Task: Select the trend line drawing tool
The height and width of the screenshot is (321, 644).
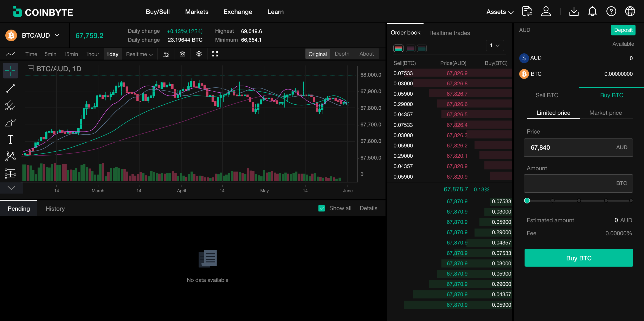Action: coord(10,89)
